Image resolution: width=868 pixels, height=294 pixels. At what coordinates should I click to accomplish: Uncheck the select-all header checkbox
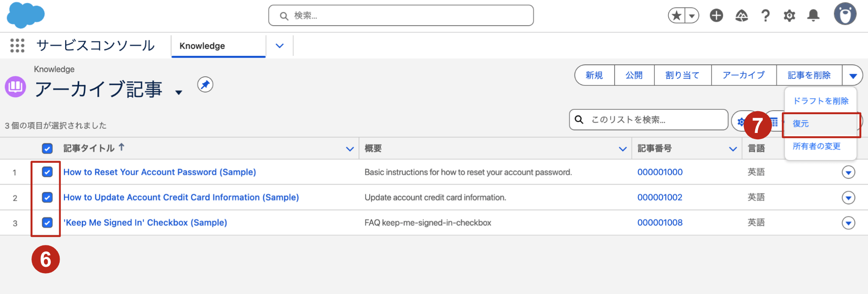(47, 148)
